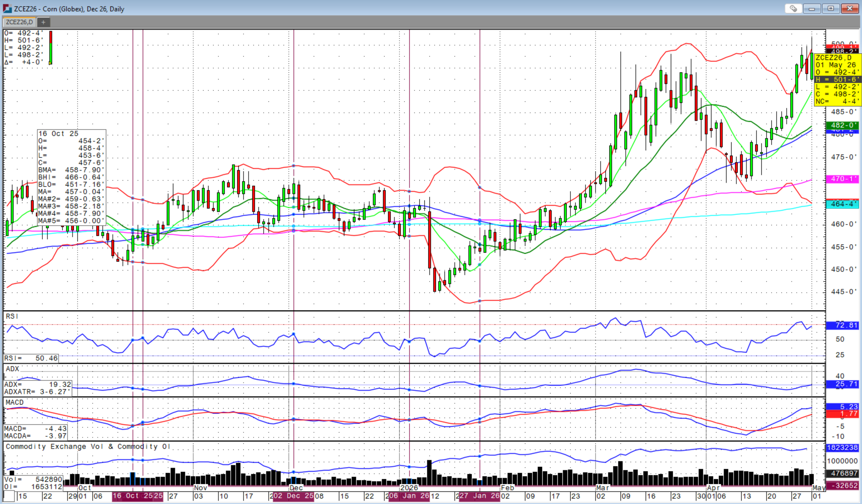Screen dimensions: 862x504
Task: Click the green 482-0 moving average price label
Action: (842, 125)
